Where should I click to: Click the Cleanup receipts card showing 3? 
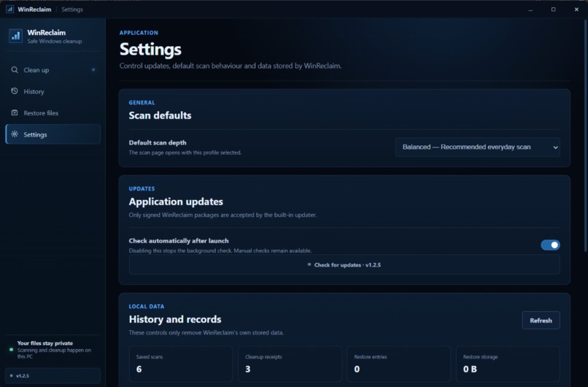pos(290,364)
